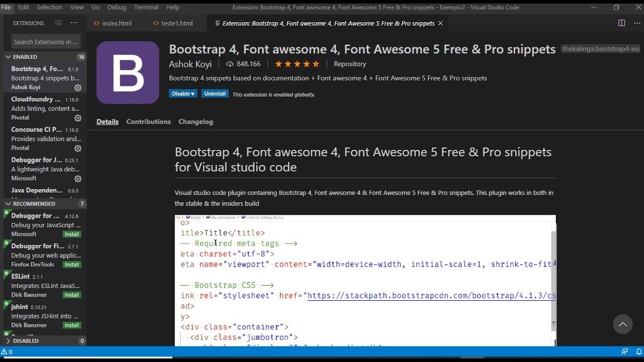644x362 pixels.
Task: Select ESLint in recommended list
Action: click(45, 286)
